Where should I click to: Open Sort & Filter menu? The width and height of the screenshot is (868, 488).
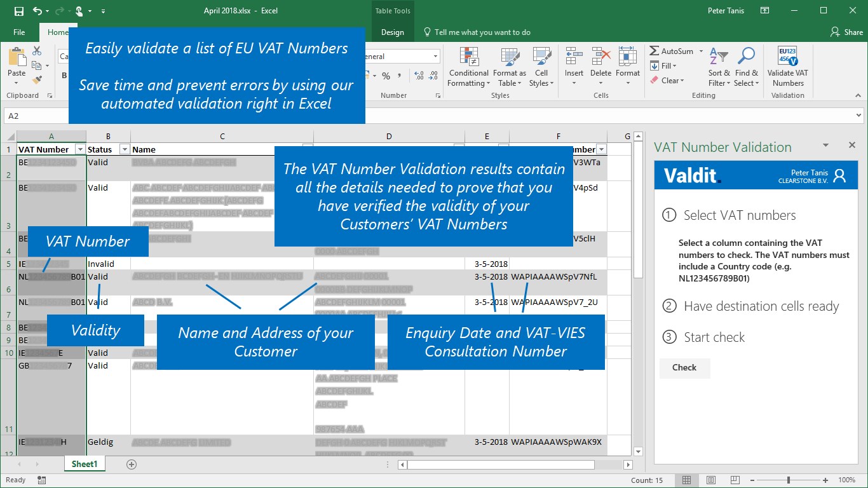coord(719,67)
